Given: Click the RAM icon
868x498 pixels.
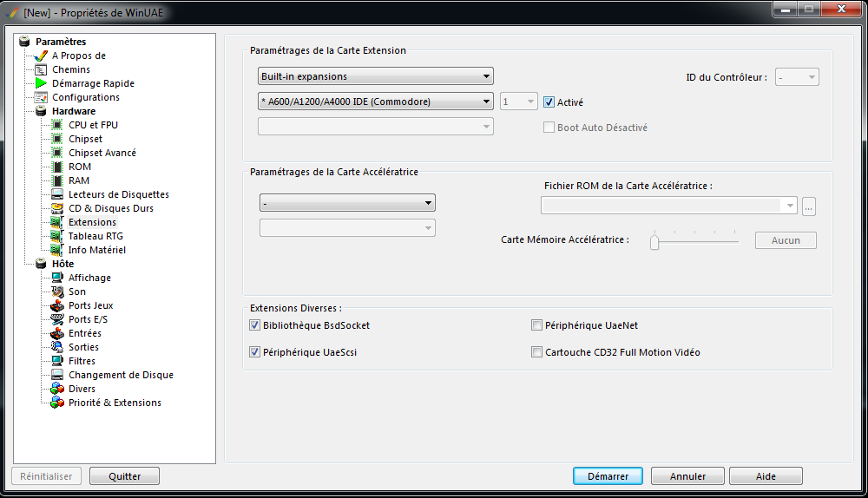Looking at the screenshot, I should (x=57, y=180).
